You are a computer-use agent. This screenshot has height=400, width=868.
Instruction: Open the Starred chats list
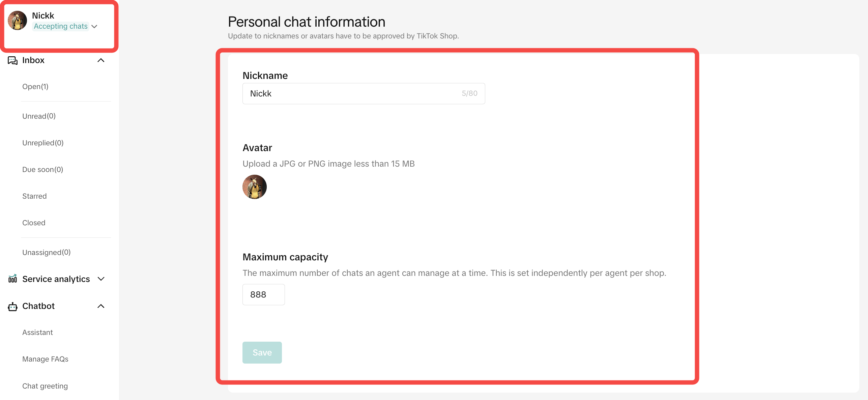[x=34, y=196]
